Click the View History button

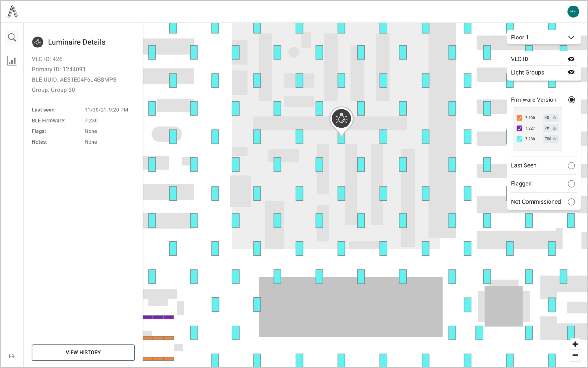click(x=83, y=352)
